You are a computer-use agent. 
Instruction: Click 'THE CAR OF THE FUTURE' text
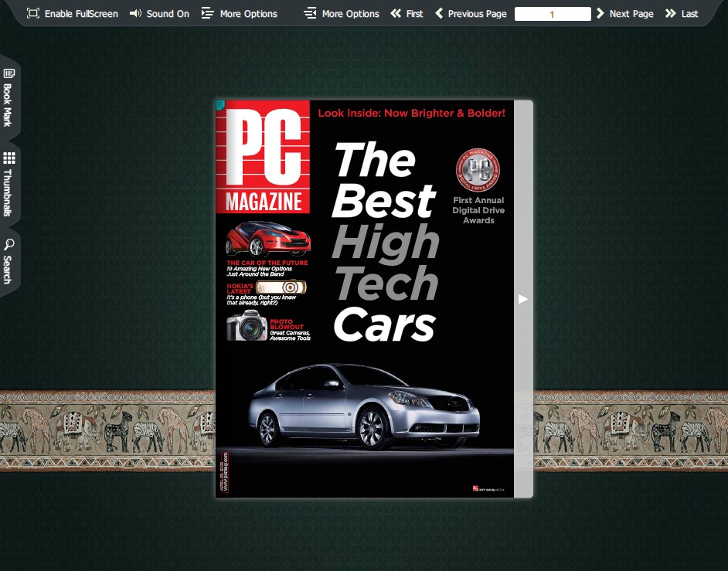click(267, 263)
